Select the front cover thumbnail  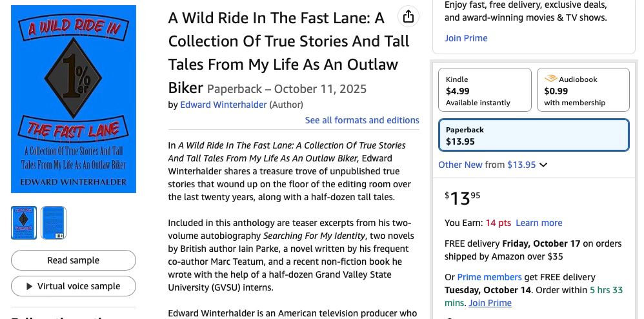click(24, 223)
